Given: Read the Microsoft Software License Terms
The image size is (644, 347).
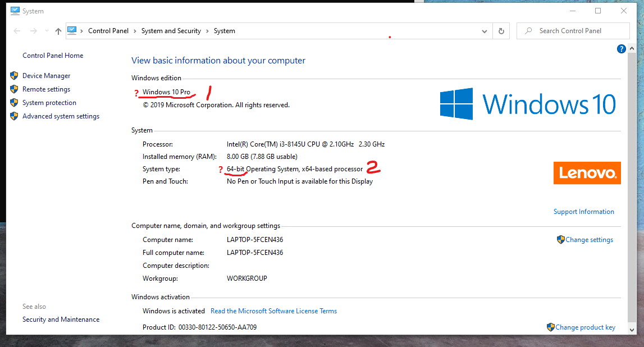Looking at the screenshot, I should (273, 311).
